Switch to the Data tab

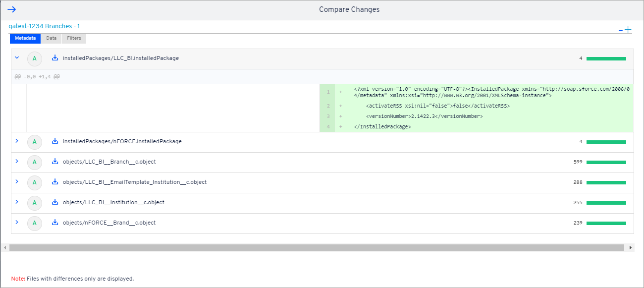51,38
